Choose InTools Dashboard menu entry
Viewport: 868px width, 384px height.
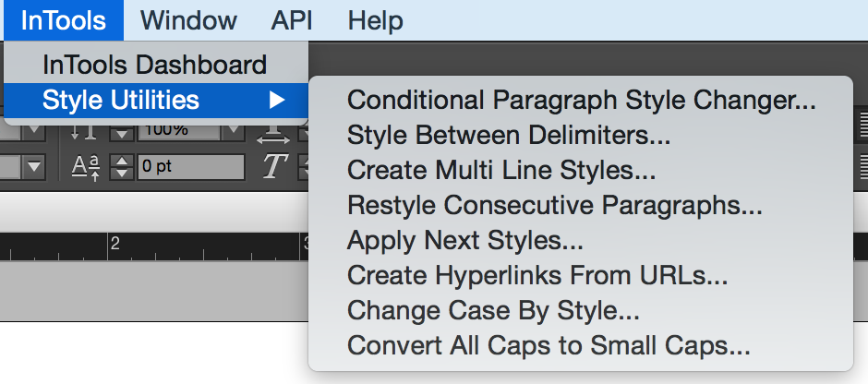pos(156,66)
